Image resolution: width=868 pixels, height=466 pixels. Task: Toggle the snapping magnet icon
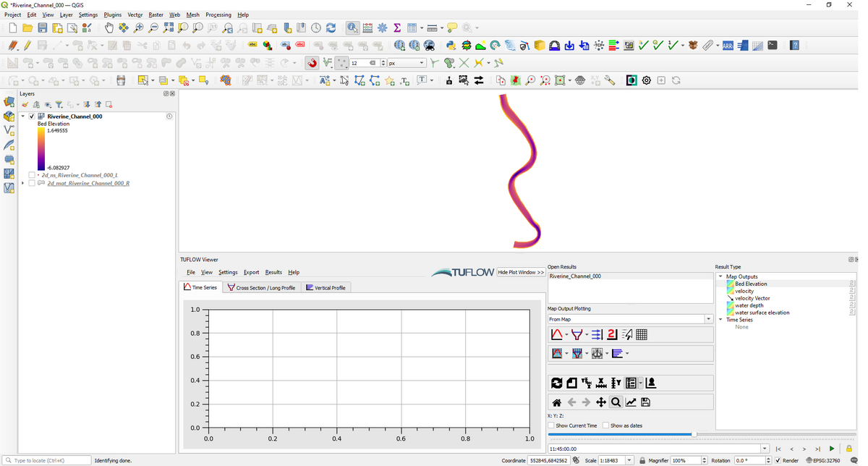tap(312, 63)
